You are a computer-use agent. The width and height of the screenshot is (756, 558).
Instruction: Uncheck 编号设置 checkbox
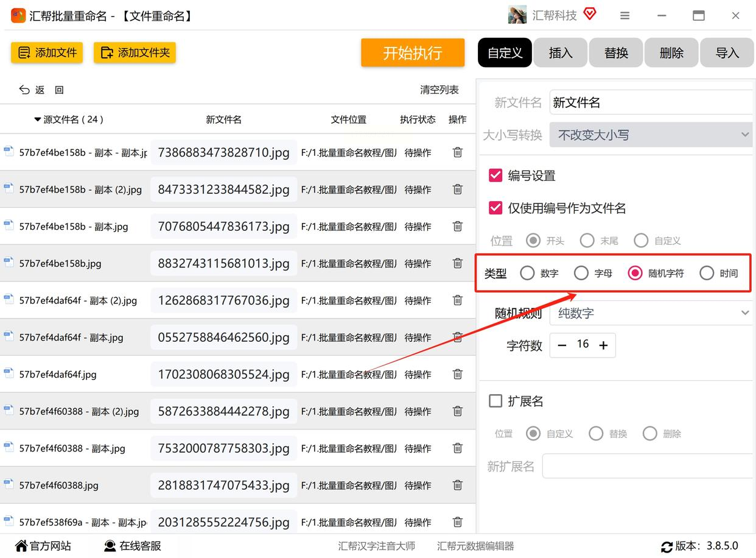tap(495, 175)
